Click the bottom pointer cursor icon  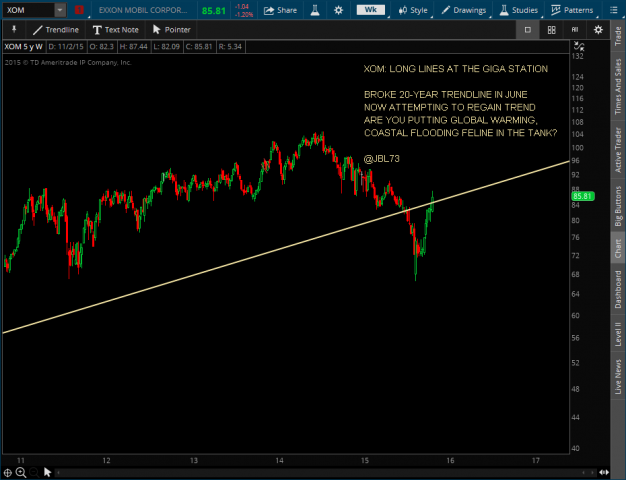[x=48, y=472]
